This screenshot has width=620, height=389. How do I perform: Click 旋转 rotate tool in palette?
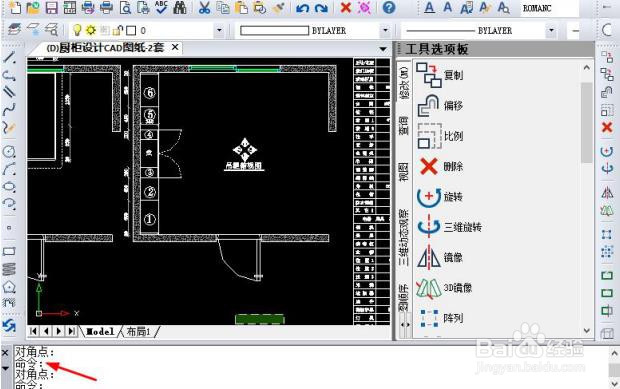(x=439, y=196)
